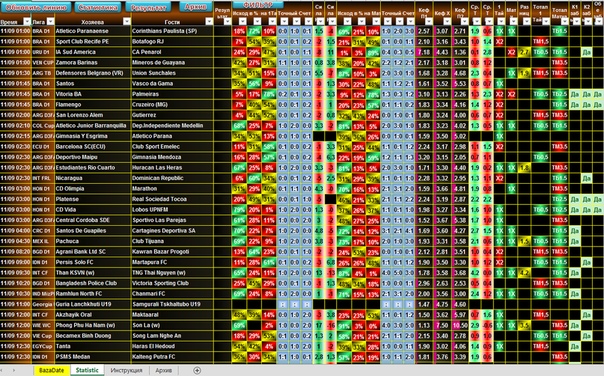Switch to the BazaDate sheet tab
The width and height of the screenshot is (604, 376).
coord(52,371)
